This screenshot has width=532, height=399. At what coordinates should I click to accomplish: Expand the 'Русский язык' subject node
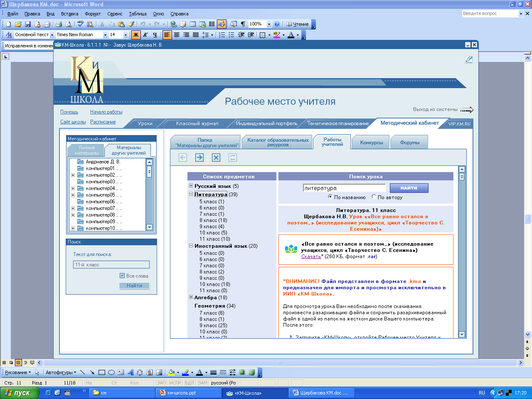pos(191,186)
